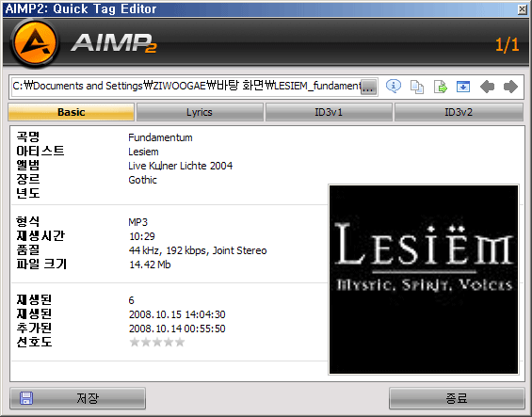532x417 pixels.
Task: Set rating with the fifth star
Action: pos(180,342)
